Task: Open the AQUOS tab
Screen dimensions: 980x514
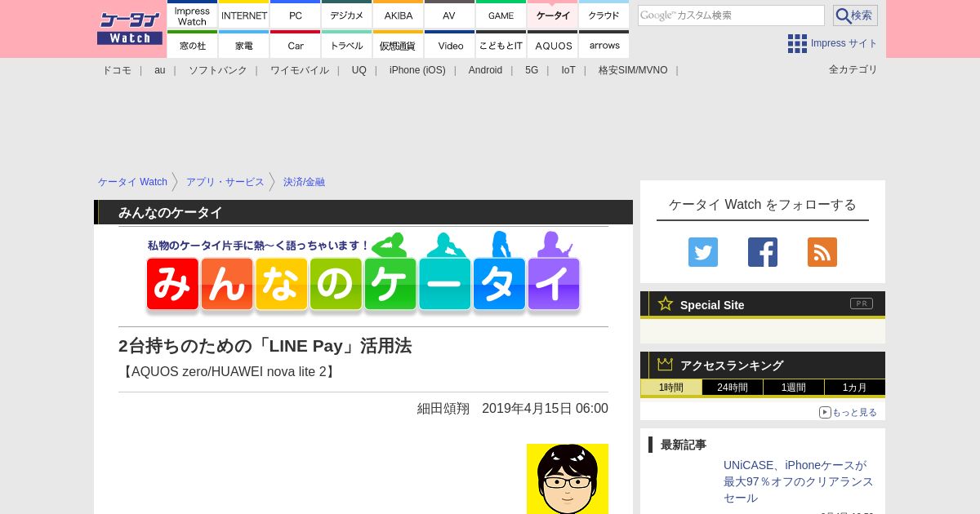Action: tap(553, 44)
